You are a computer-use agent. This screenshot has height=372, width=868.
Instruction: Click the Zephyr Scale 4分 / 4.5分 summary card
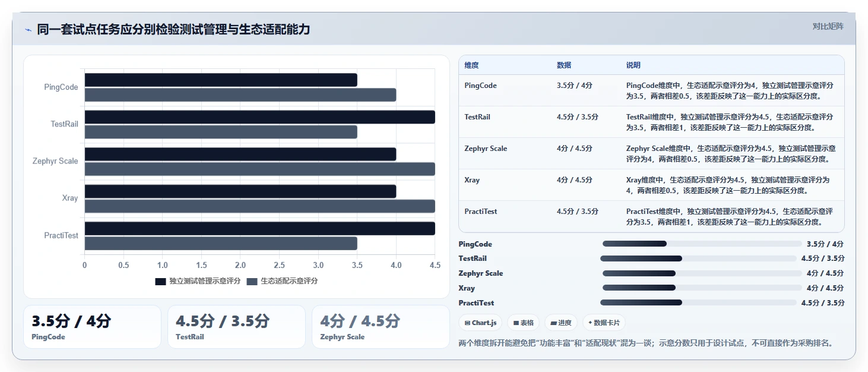pyautogui.click(x=381, y=327)
